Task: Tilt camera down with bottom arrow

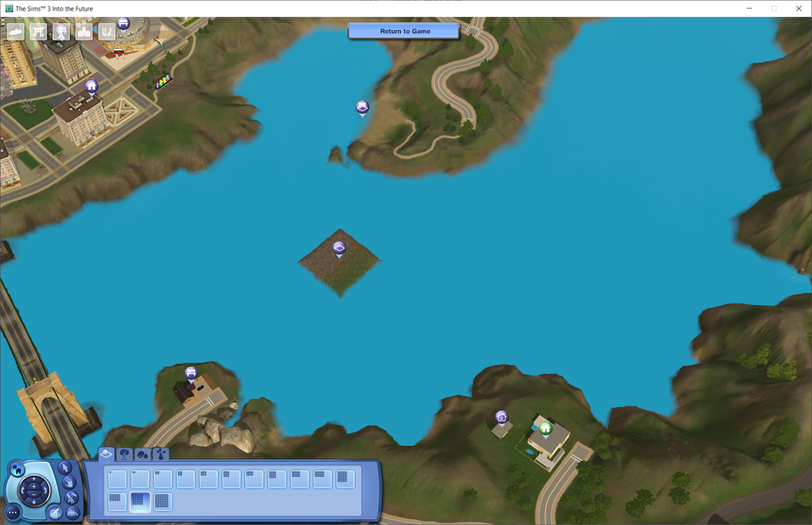Action: [34, 502]
